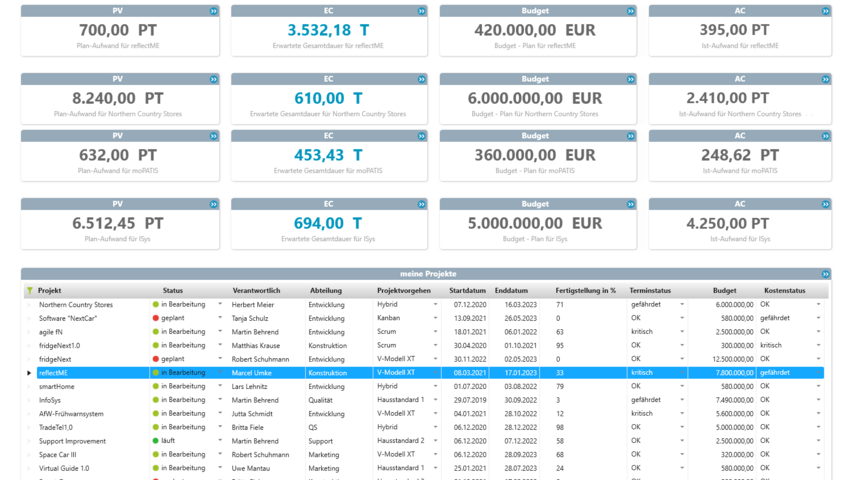Expand the Budget tile for reflectME
Image resolution: width=853 pixels, height=480 pixels.
pos(631,11)
